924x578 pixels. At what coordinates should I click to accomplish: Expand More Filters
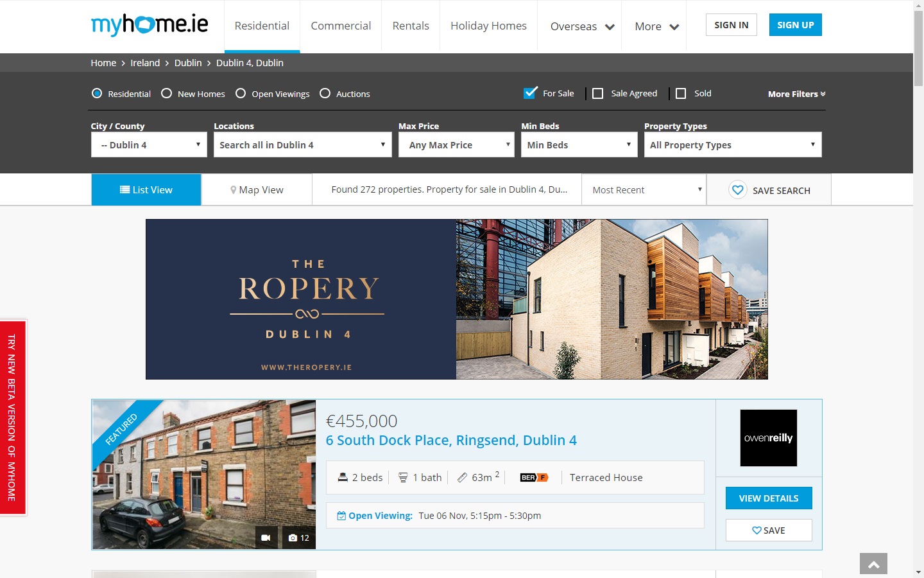tap(796, 94)
